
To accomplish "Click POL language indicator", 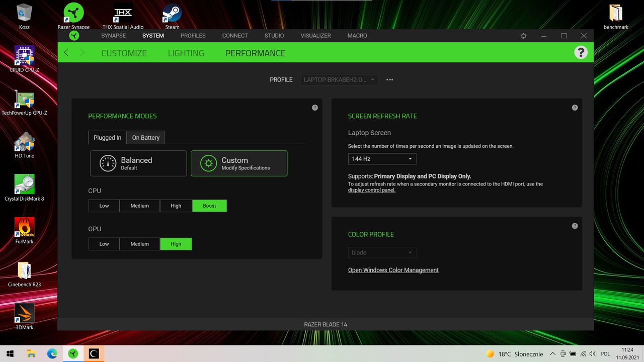I will pos(606,354).
